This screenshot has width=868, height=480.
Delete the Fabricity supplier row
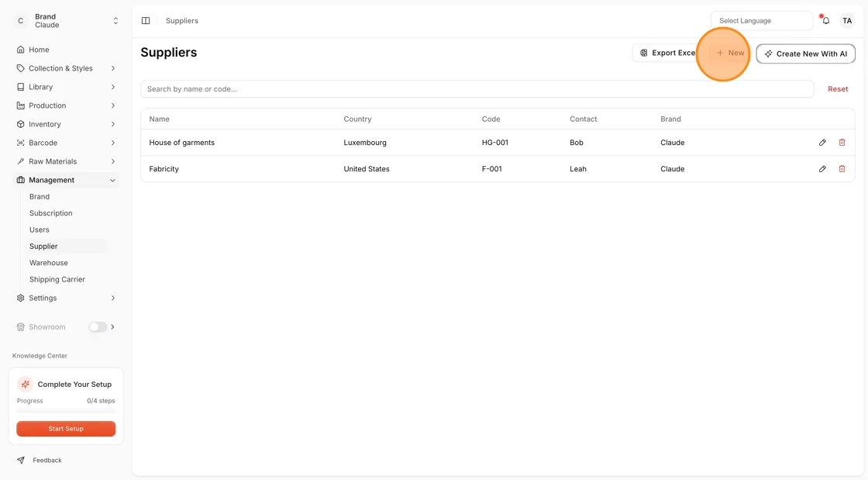[x=842, y=169]
